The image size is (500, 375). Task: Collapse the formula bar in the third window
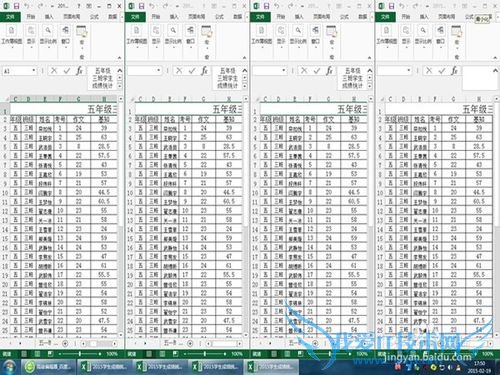pyautogui.click(x=370, y=70)
